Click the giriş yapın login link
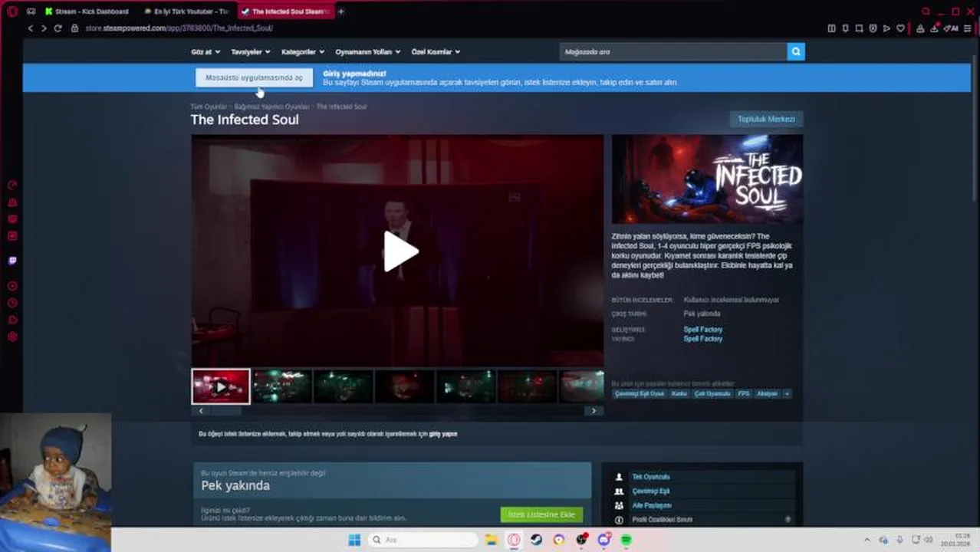The width and height of the screenshot is (980, 552). pos(443,434)
